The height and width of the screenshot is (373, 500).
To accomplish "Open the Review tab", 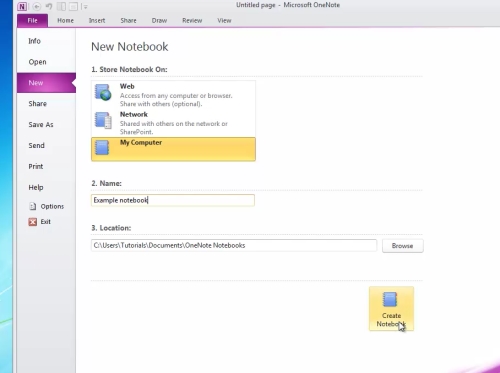I will tap(192, 21).
